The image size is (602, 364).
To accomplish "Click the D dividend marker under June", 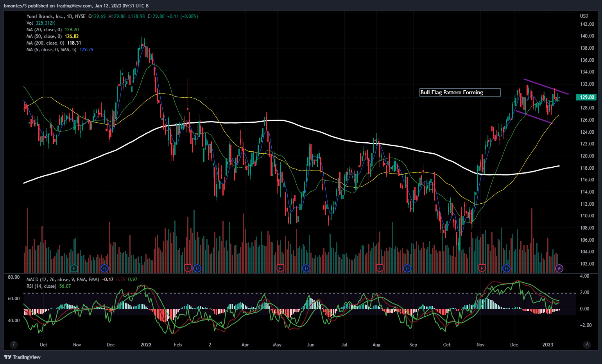I will pyautogui.click(x=306, y=269).
